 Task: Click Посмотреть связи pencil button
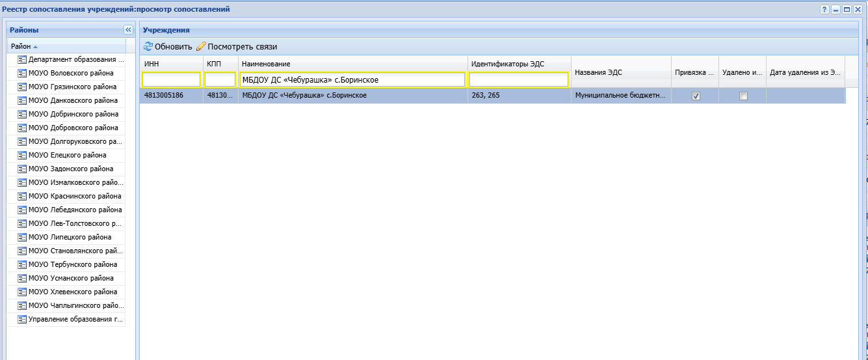pos(237,46)
